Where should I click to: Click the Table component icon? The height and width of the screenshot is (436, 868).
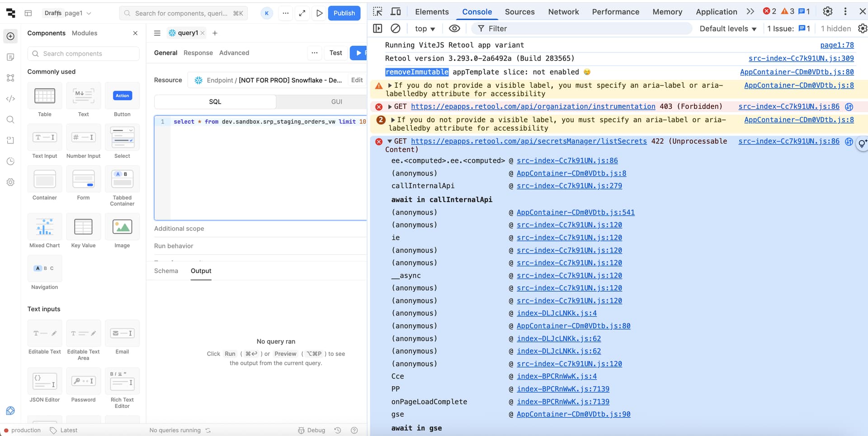pyautogui.click(x=45, y=96)
